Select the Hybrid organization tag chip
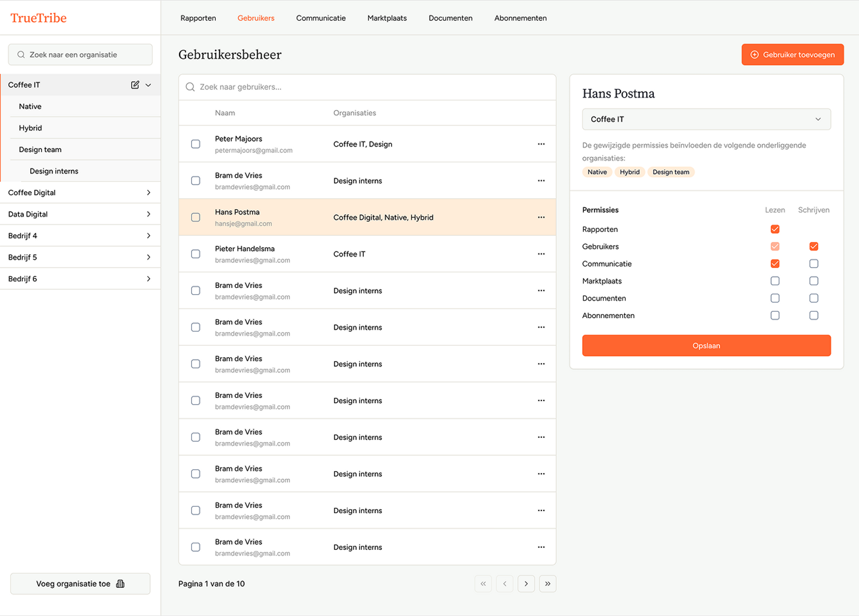Image resolution: width=859 pixels, height=616 pixels. pos(630,172)
